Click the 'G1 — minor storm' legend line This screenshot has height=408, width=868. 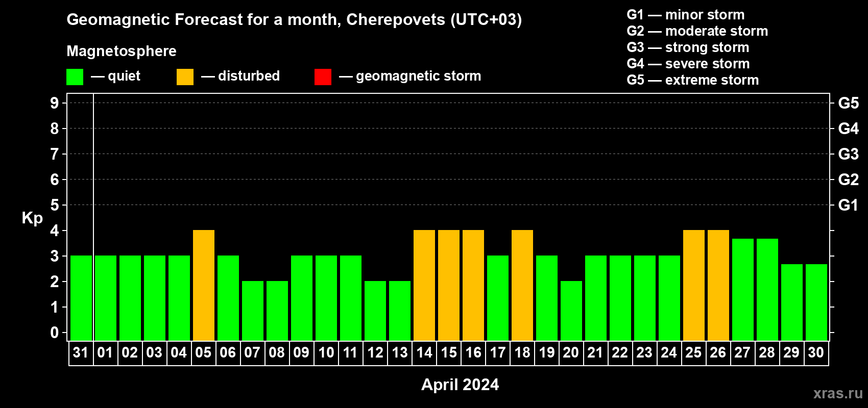686,15
